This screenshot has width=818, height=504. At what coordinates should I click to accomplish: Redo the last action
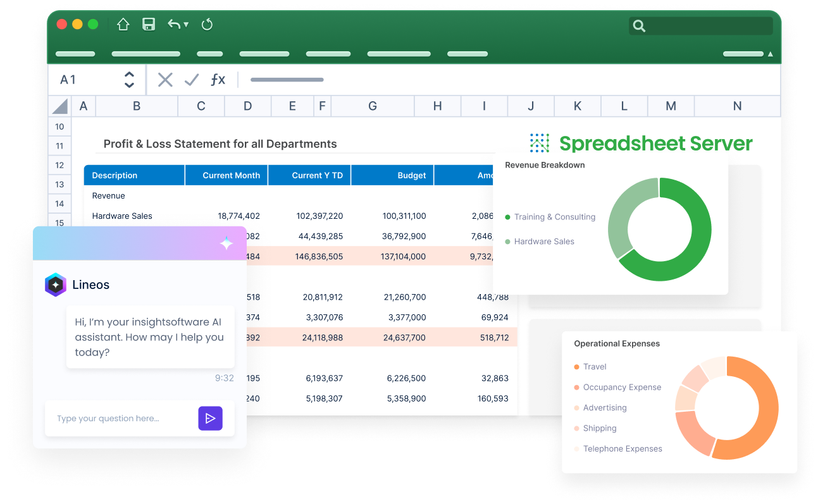[207, 24]
